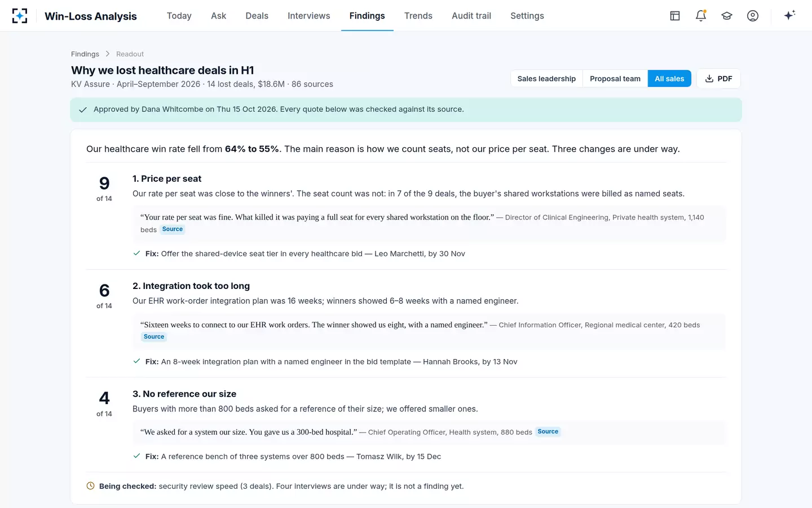Click the checkmark beside Leo Marchetti's fix
This screenshot has width=812, height=508.
[x=136, y=253]
